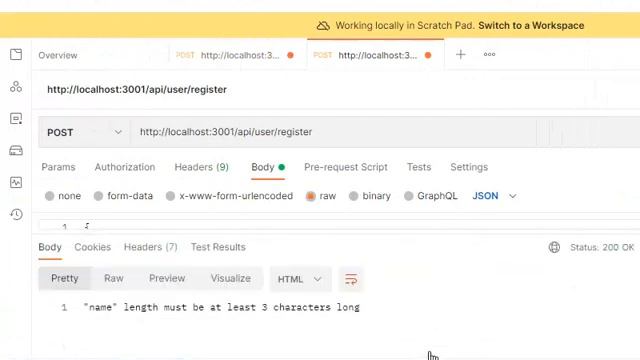
Task: Open the request Settings tab
Action: coord(469,167)
